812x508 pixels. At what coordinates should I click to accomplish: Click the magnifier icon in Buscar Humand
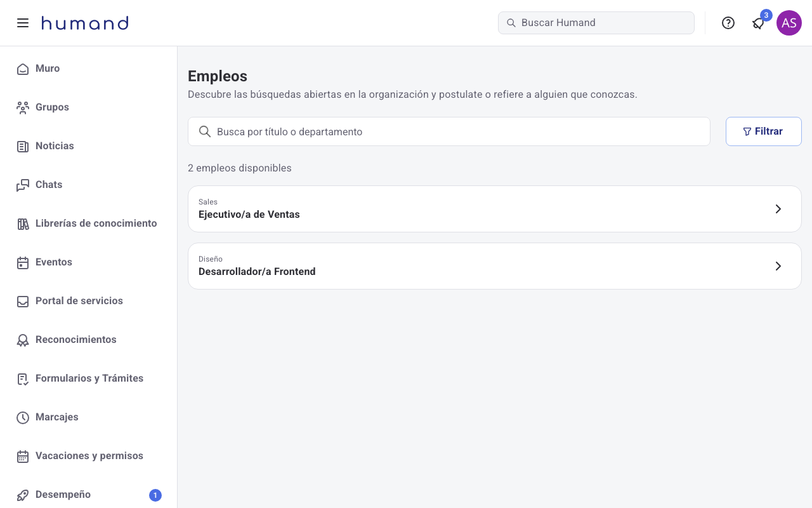pos(511,23)
